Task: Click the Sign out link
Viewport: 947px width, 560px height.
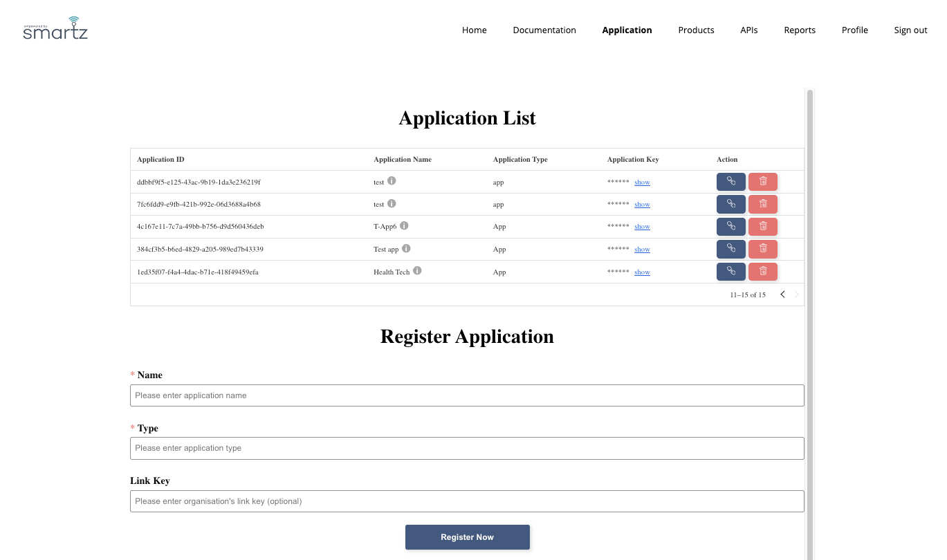Action: pos(910,30)
